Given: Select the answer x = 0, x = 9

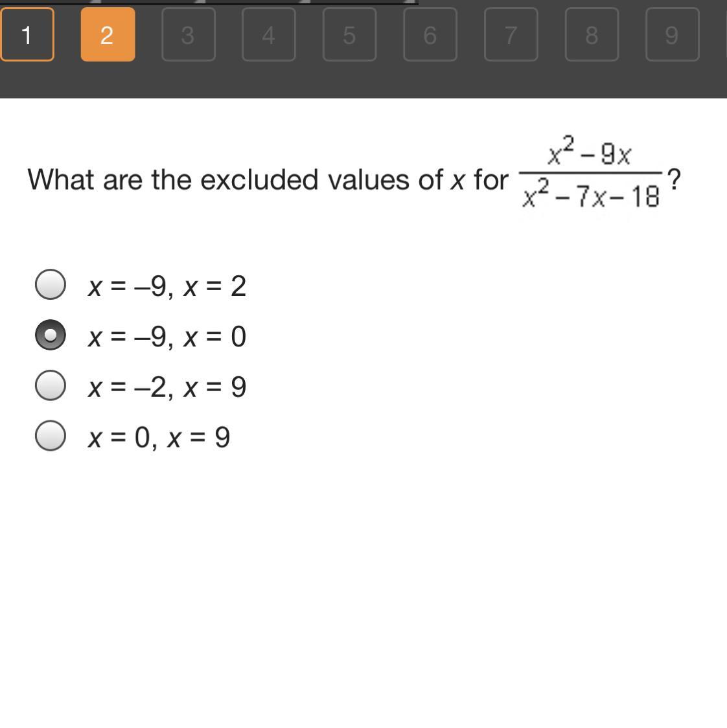Looking at the screenshot, I should pos(50,435).
